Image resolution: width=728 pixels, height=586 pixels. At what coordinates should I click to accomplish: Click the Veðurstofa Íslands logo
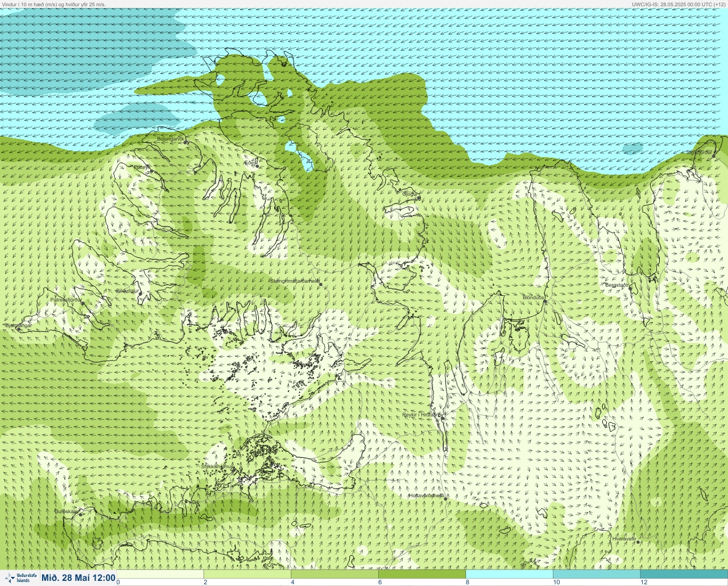19,578
